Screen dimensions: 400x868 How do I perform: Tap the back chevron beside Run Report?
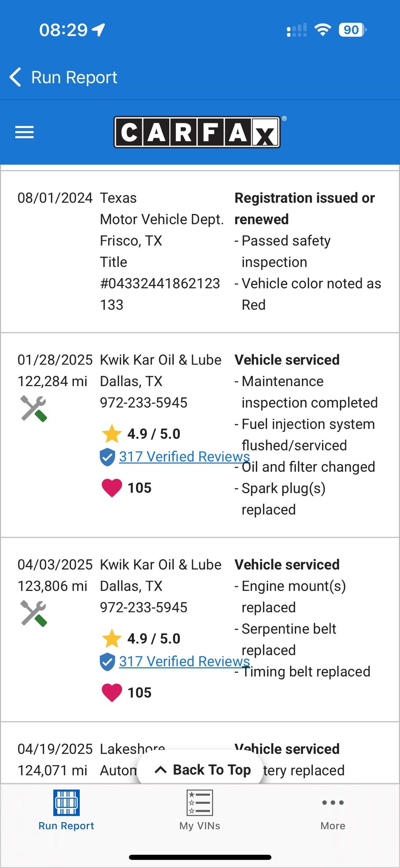point(16,77)
